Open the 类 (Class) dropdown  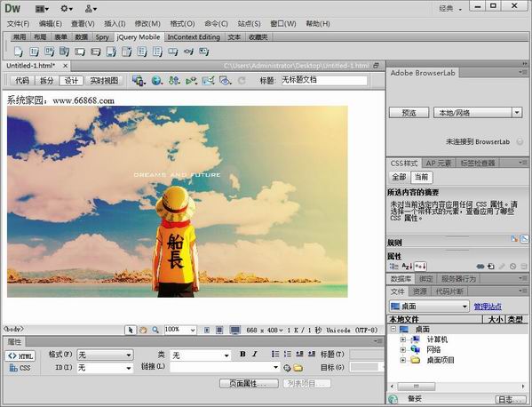[x=201, y=355]
